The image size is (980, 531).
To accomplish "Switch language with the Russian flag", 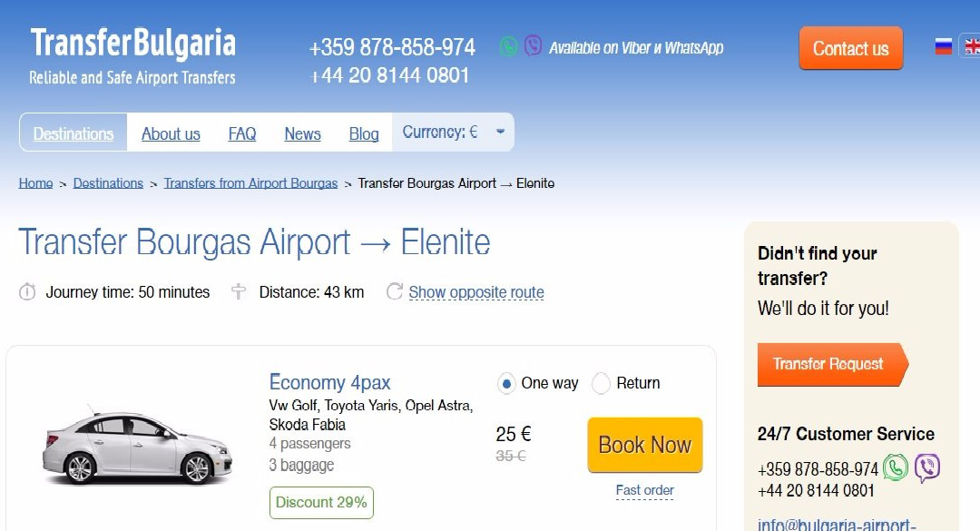I will (944, 46).
